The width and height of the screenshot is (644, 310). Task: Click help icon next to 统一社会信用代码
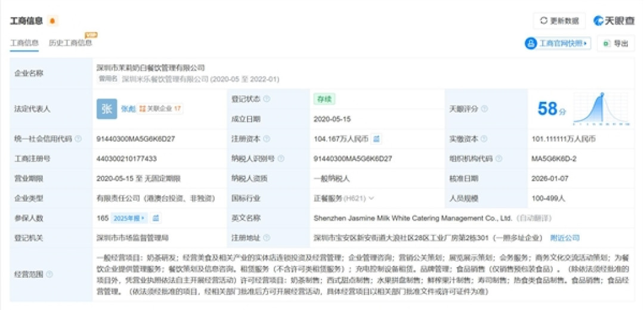(x=79, y=139)
